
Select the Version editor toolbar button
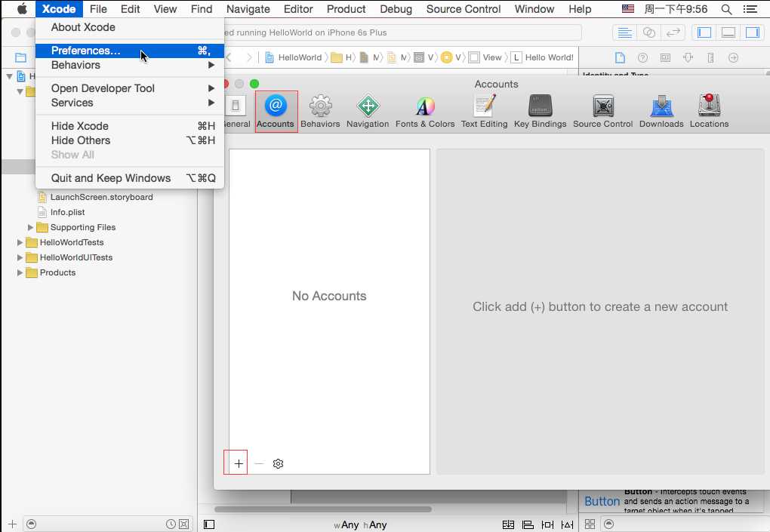pos(673,33)
